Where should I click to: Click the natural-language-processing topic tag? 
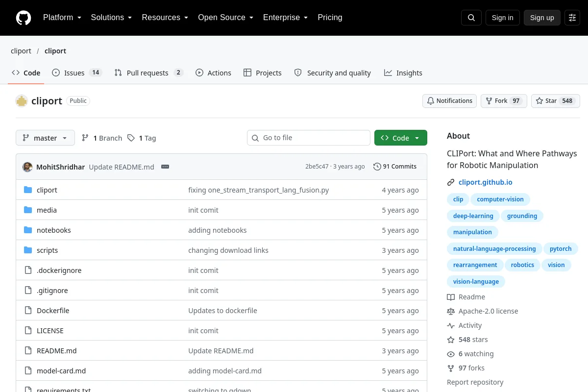[x=494, y=249]
